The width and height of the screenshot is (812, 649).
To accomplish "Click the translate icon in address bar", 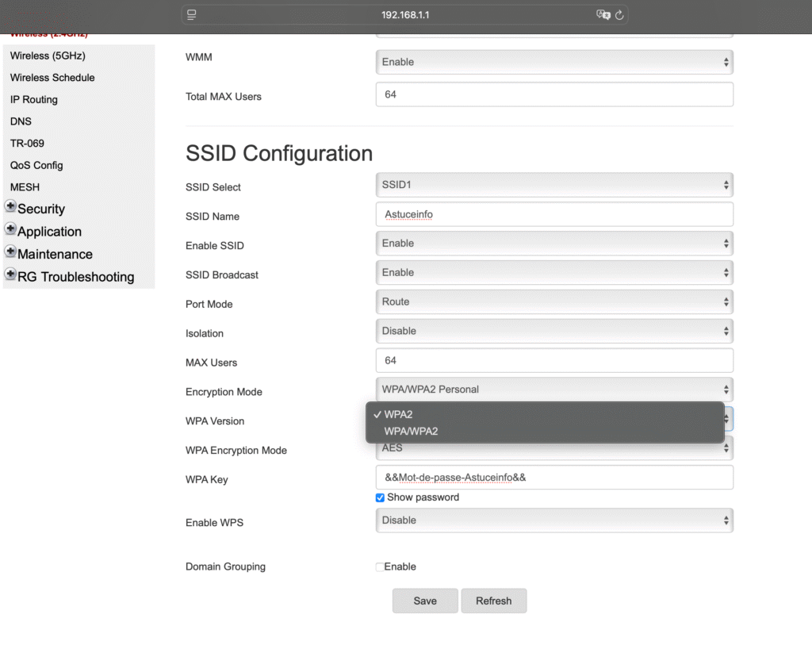I will (x=603, y=15).
